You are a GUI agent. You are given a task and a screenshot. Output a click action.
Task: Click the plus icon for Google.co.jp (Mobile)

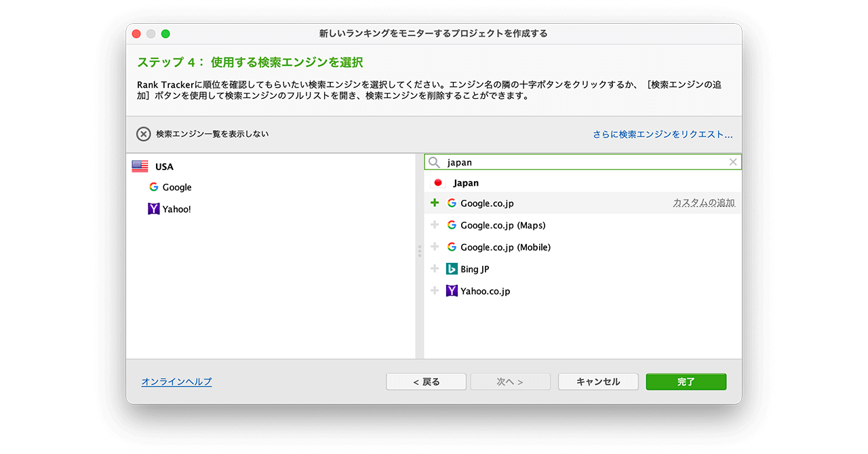pyautogui.click(x=435, y=247)
